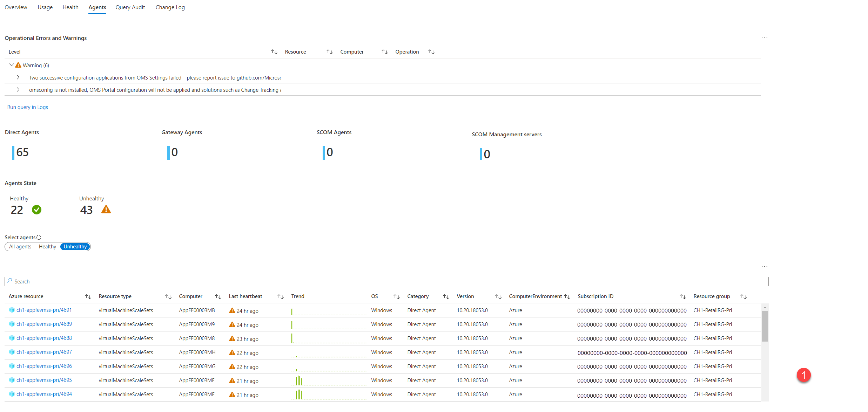Click the red notification badge
Screen dimensions: 868x412
803,375
